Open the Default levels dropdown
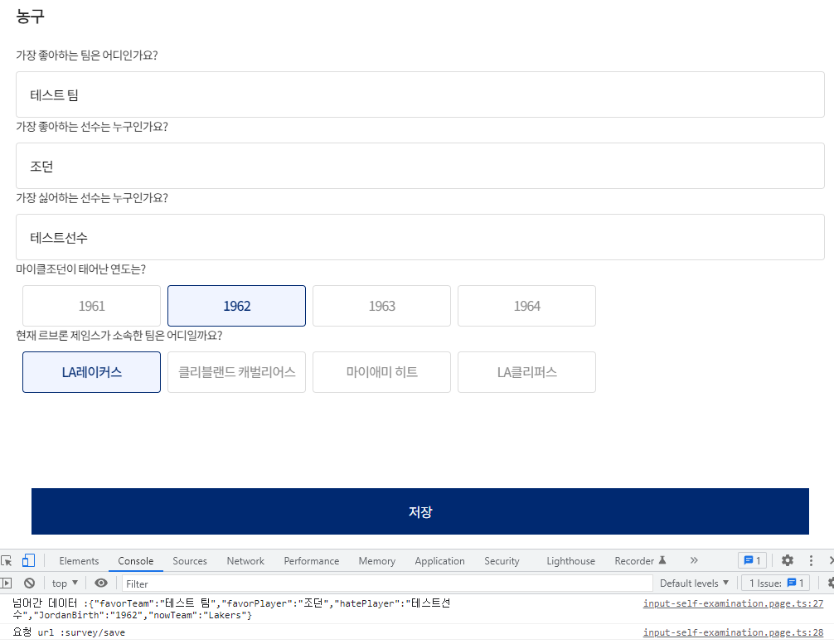This screenshot has width=834, height=644. (694, 583)
